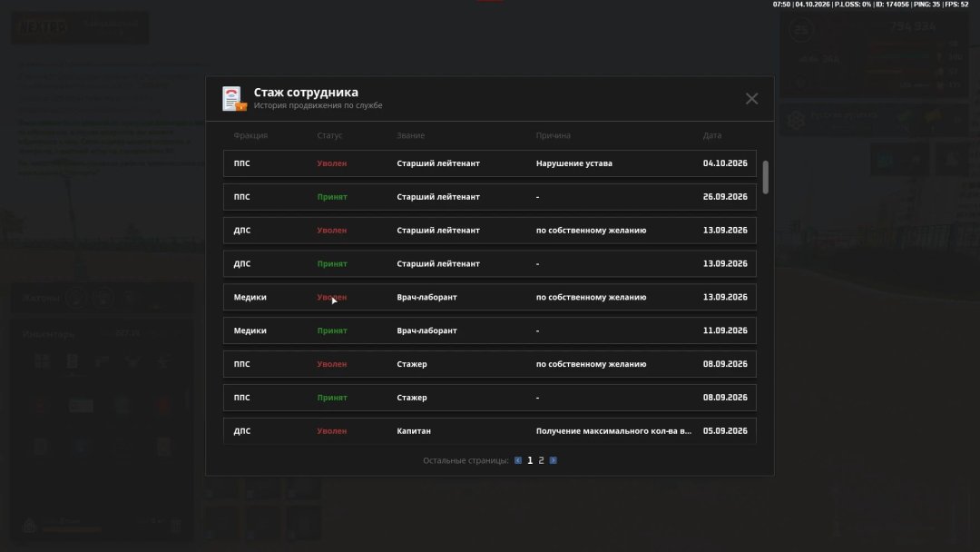Click Уволен status in the Нарушение устава row
Viewport: 980px width, 552px height.
(x=332, y=163)
